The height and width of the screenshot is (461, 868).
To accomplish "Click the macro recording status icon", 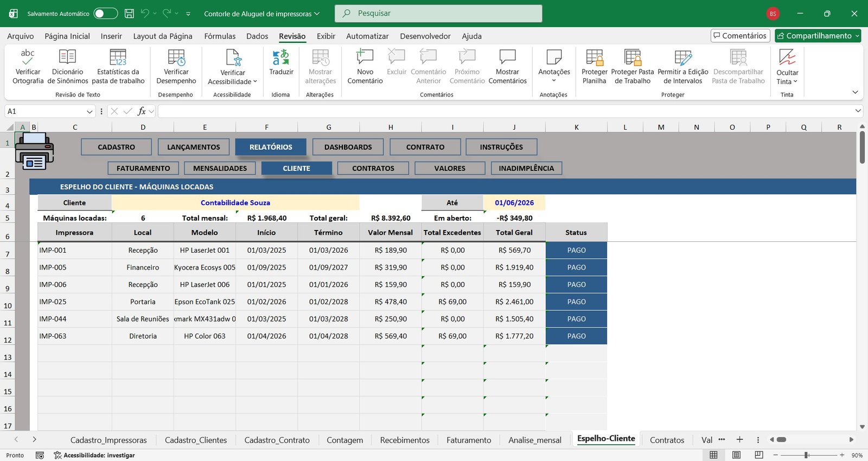I will pyautogui.click(x=40, y=455).
